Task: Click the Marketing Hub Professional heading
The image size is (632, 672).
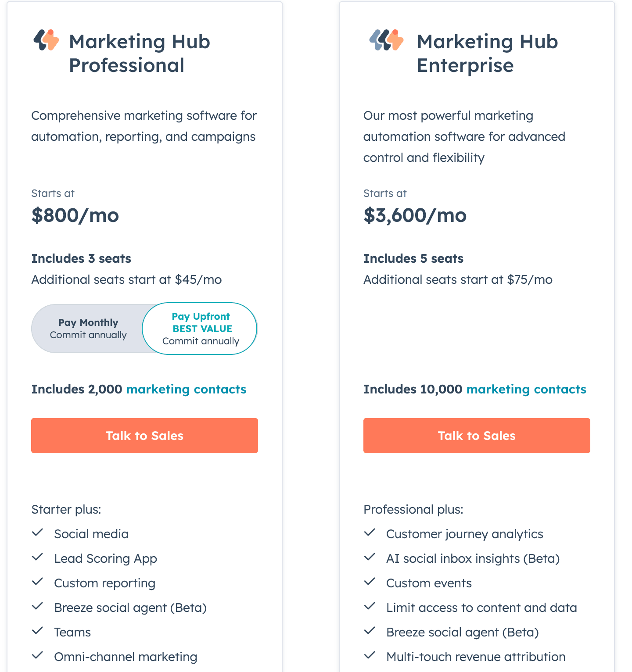Action: (x=140, y=54)
